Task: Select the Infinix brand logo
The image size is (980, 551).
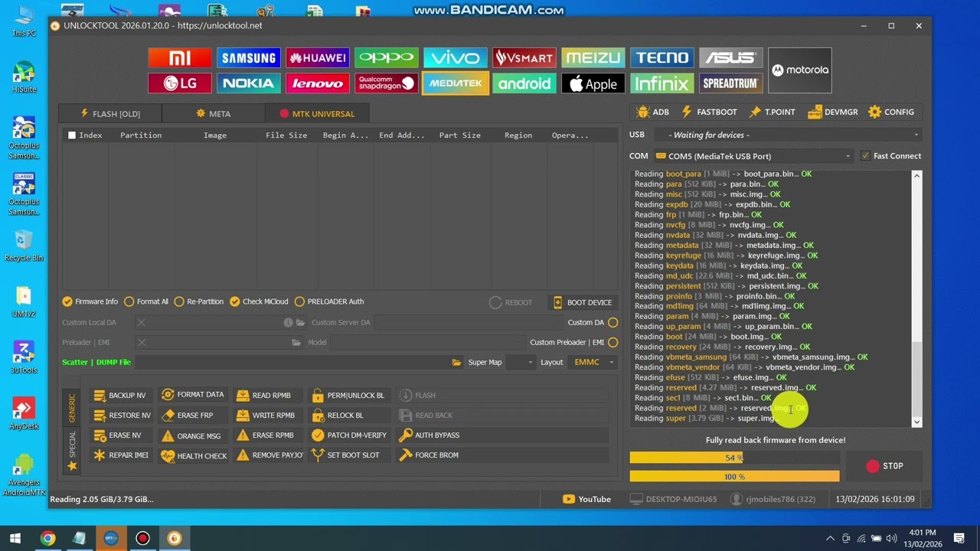Action: click(x=661, y=83)
